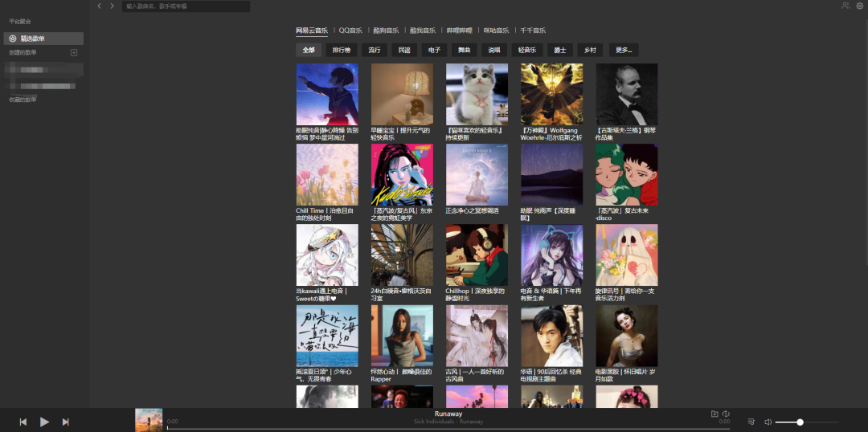The image size is (868, 432).
Task: Add a new created playlist with plus
Action: click(74, 52)
